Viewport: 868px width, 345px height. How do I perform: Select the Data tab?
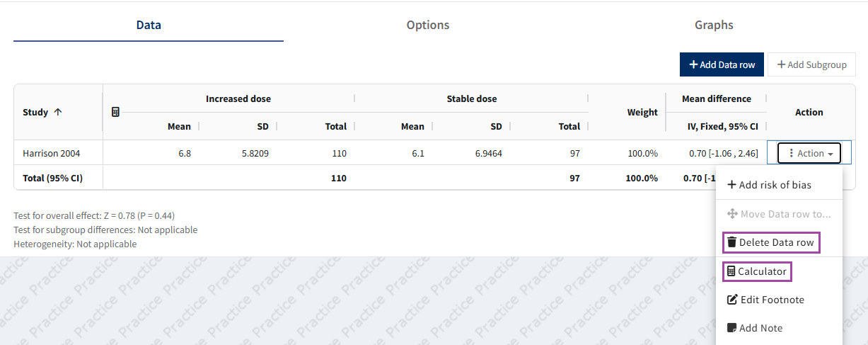click(149, 25)
